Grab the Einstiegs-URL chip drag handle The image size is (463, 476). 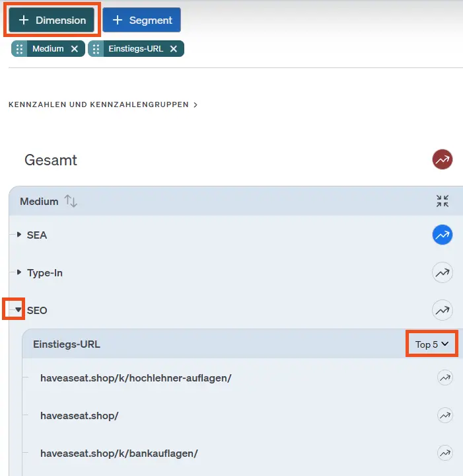tap(96, 49)
